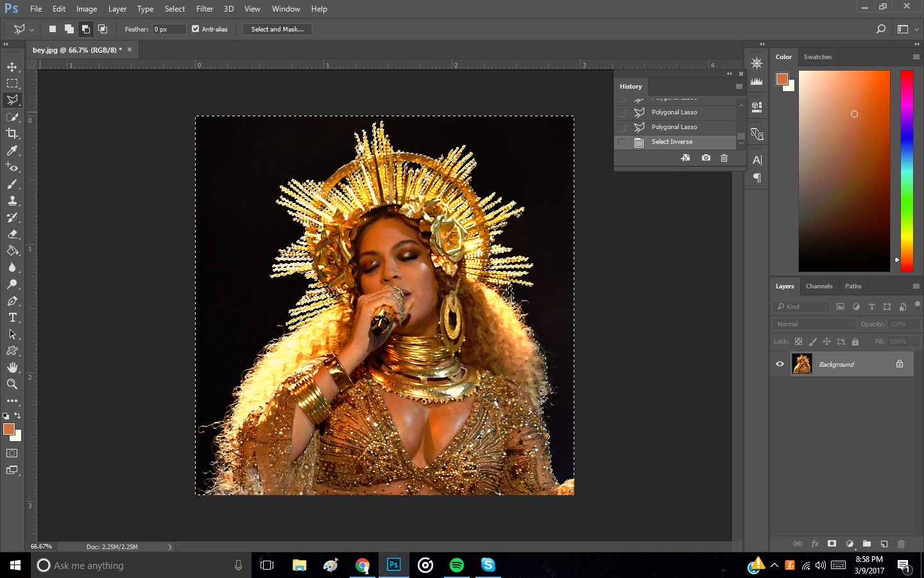This screenshot has width=924, height=578.
Task: Select the Horizontal Type tool
Action: click(x=12, y=317)
